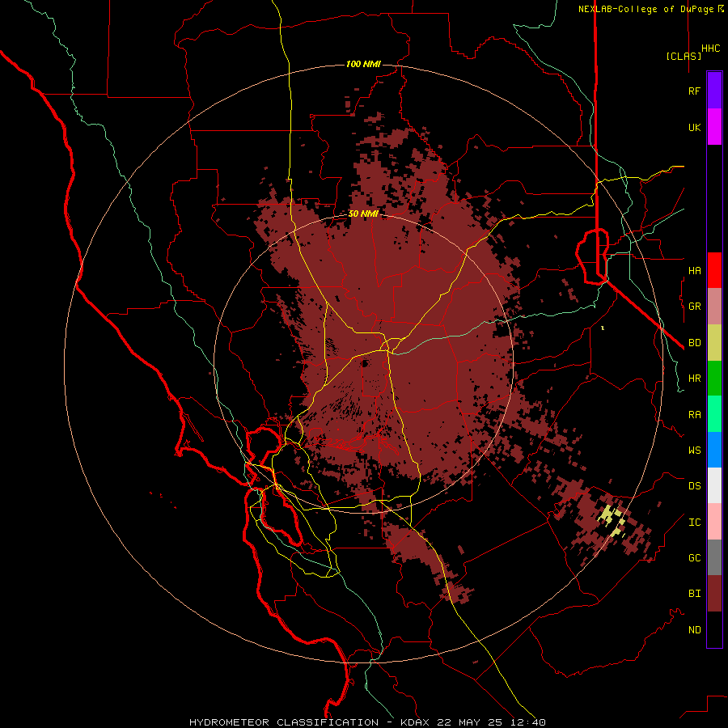Screen dimensions: 728x728
Task: Click the DS white legend swatch
Action: pyautogui.click(x=714, y=485)
